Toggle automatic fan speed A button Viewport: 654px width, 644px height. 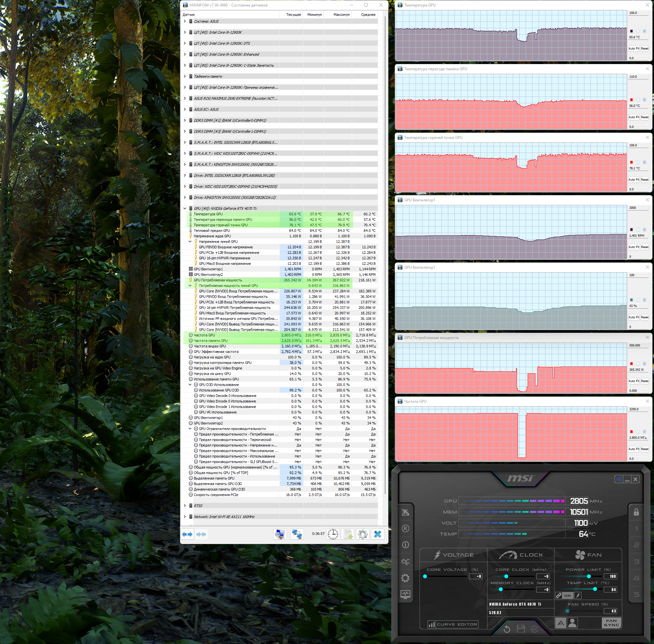click(561, 623)
